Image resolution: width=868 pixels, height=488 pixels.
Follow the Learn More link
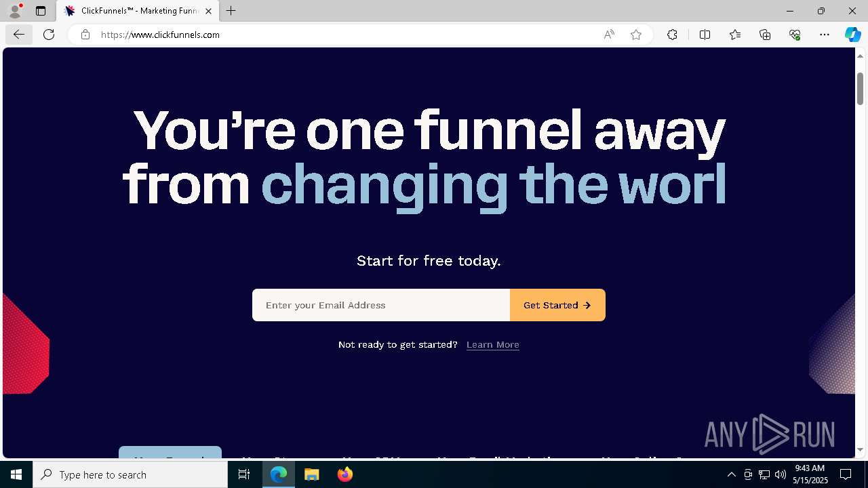[493, 344]
